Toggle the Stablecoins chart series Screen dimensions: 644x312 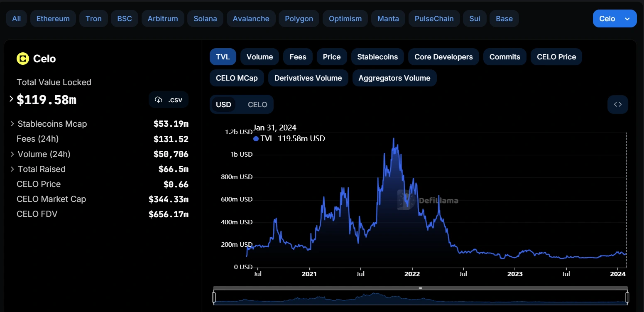tap(377, 57)
